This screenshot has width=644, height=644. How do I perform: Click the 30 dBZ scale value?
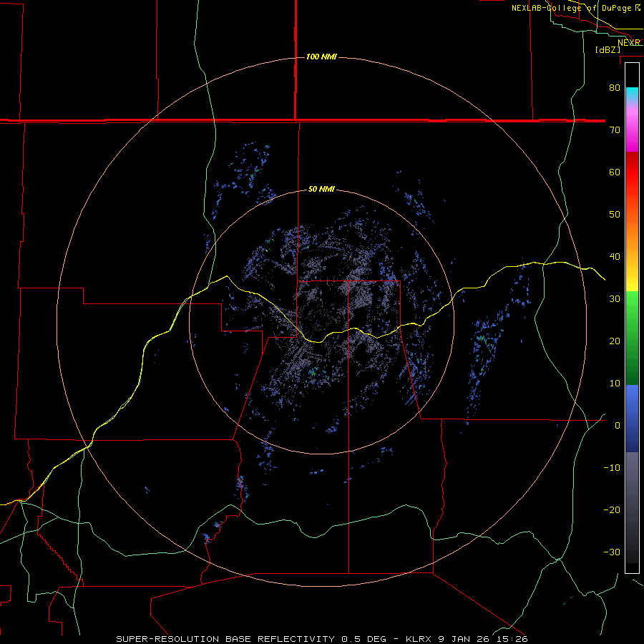click(615, 299)
